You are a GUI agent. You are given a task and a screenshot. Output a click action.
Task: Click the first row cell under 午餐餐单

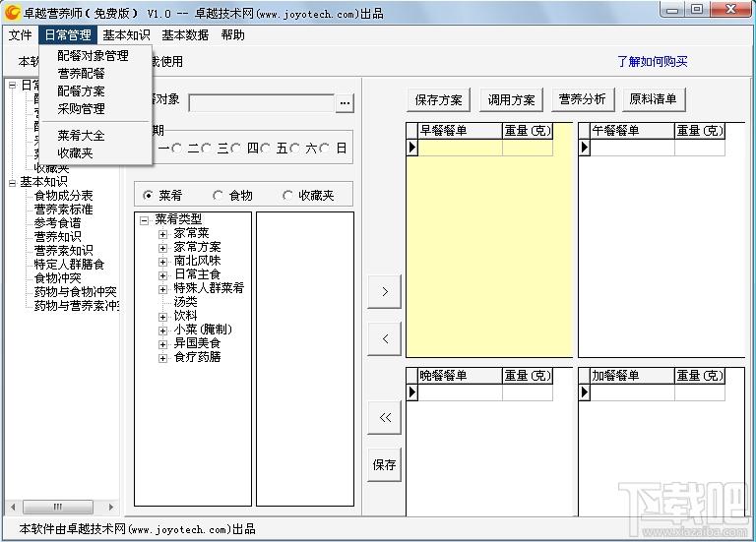(x=632, y=148)
